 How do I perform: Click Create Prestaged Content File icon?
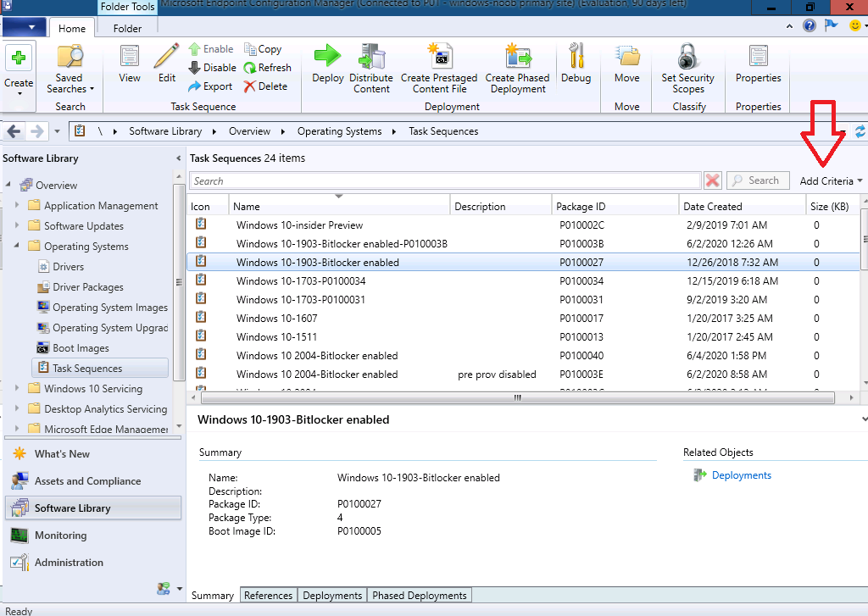[440, 56]
